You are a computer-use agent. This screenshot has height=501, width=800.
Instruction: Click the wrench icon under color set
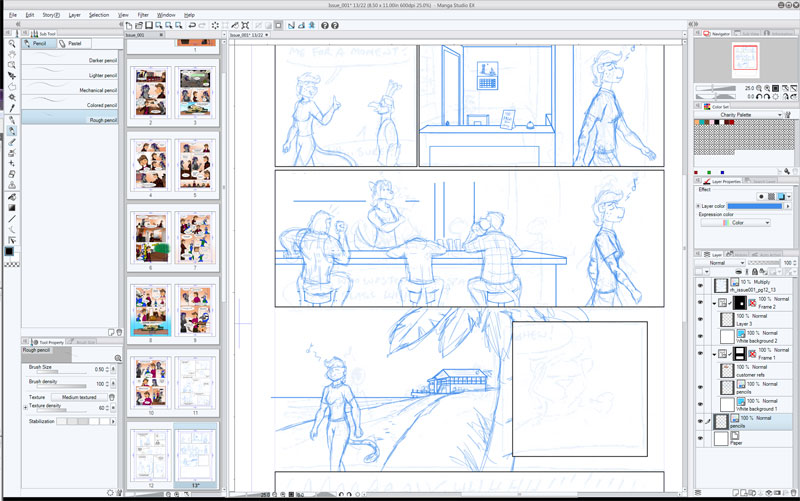pyautogui.click(x=787, y=172)
